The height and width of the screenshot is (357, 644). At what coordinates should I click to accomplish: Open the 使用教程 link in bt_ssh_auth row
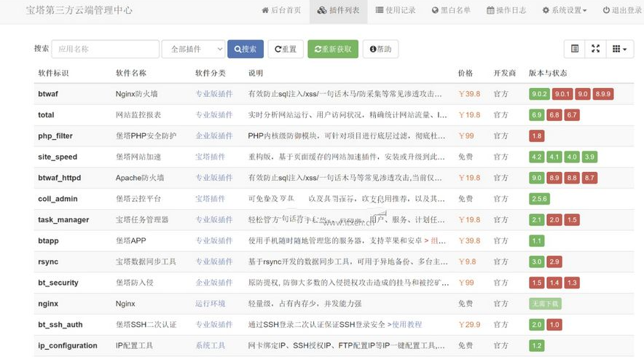point(407,324)
